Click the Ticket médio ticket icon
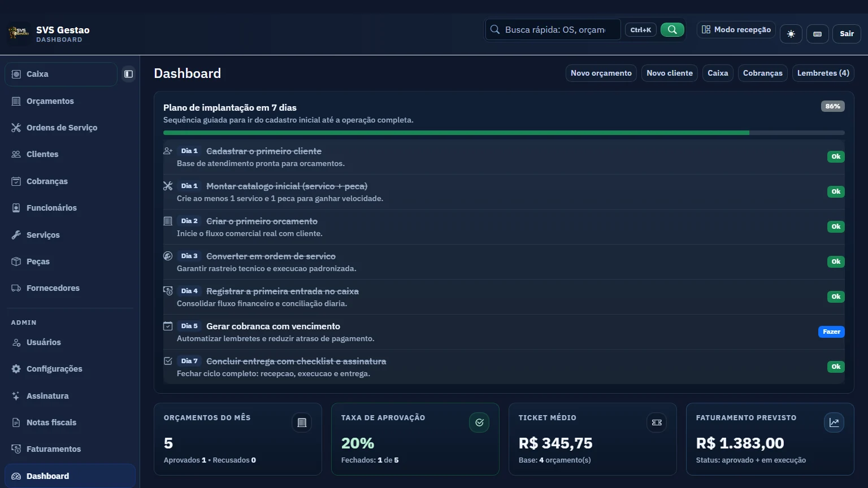The width and height of the screenshot is (868, 488). tap(657, 422)
